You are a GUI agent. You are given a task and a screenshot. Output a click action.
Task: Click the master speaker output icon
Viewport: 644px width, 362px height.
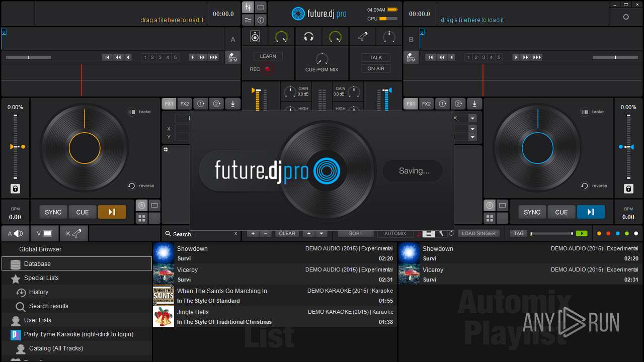pyautogui.click(x=255, y=37)
